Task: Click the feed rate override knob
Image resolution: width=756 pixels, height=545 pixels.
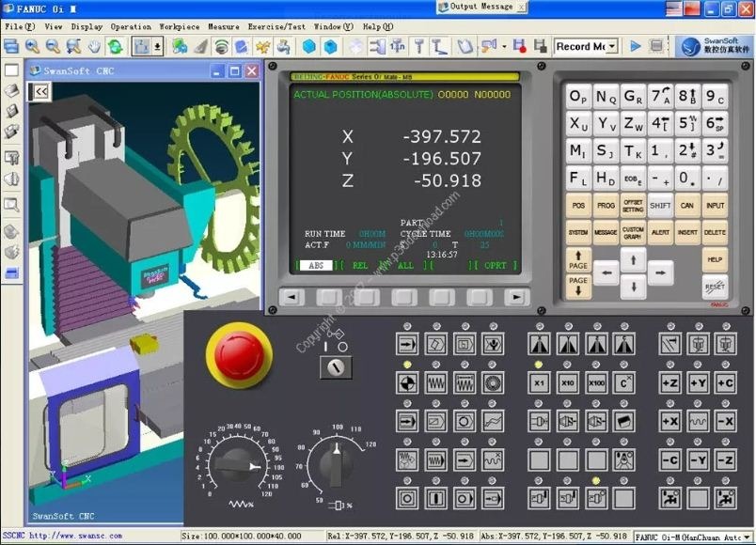Action: pyautogui.click(x=237, y=465)
